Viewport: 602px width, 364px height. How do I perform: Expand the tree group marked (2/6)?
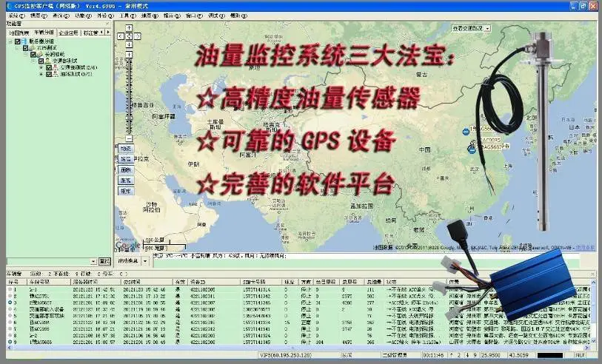coord(41,67)
